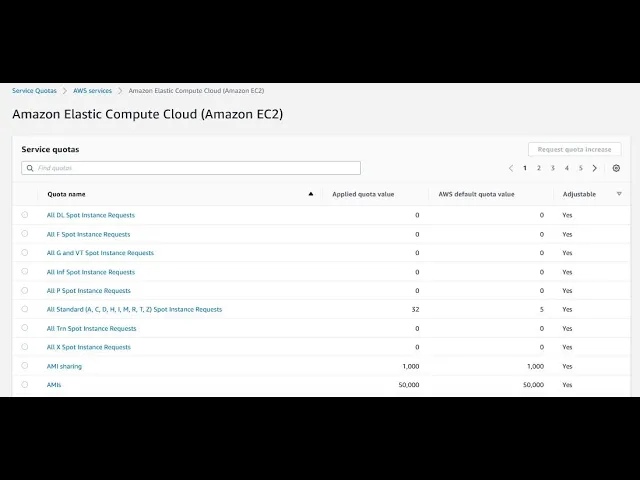Click default value 1,000 for AMI sharing
Image resolution: width=640 pixels, height=480 pixels.
(x=536, y=367)
